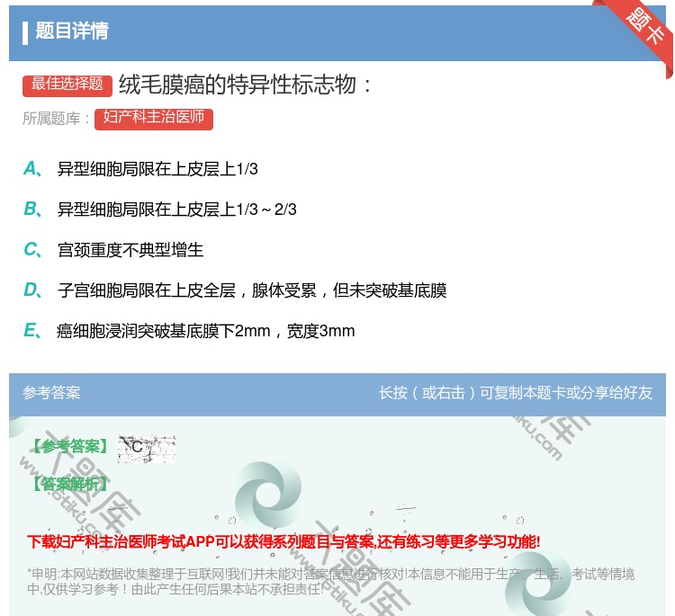Click the red 下载妇产科主治医师考试APP promotion link
Image resolution: width=675 pixels, height=616 pixels.
283,541
